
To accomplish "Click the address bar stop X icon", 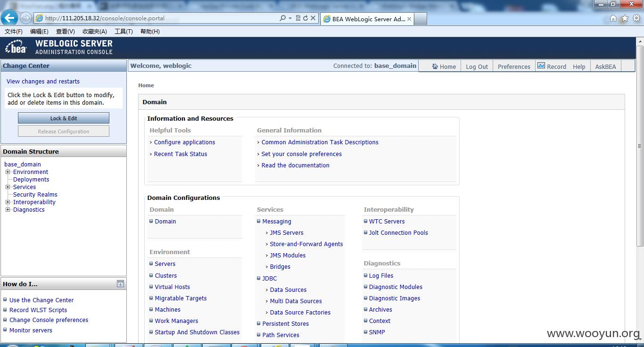I will [x=313, y=18].
